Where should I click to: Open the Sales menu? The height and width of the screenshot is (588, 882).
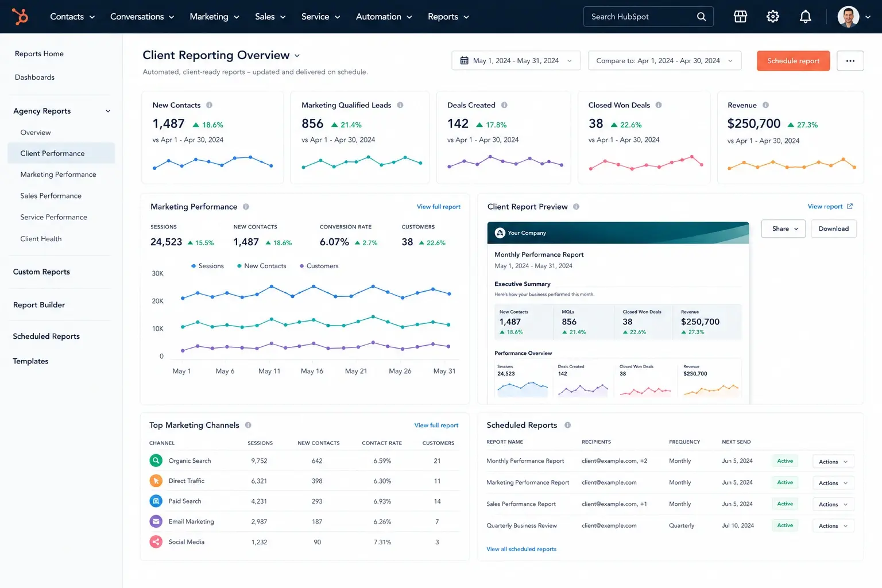pos(270,17)
